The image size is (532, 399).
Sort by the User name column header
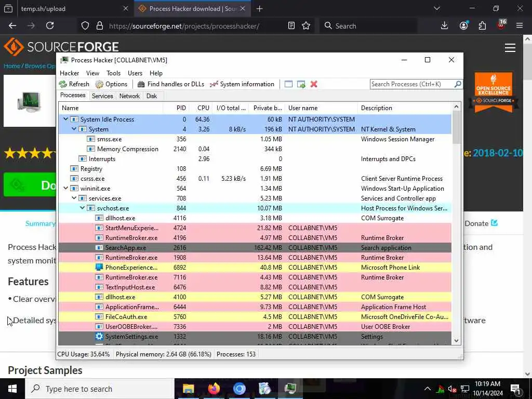[321, 108]
